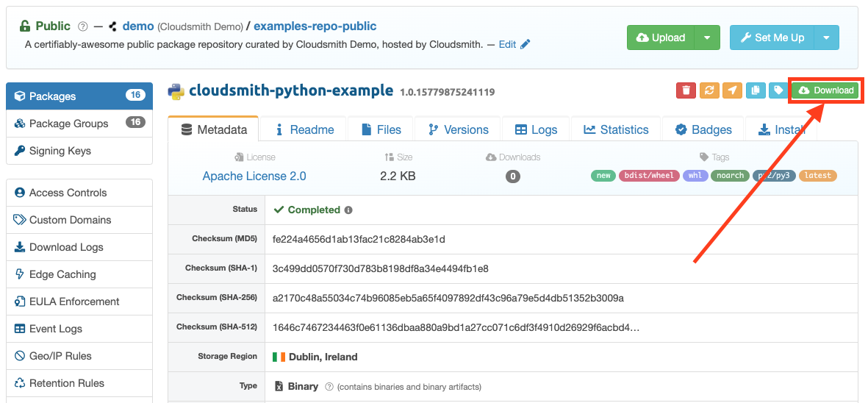
Task: Switch to the Logs tab
Action: pos(536,129)
